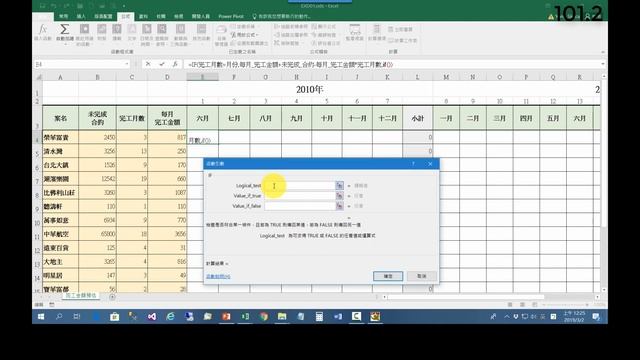The width and height of the screenshot is (640, 360).
Task: Collapse dialog via Value_if_true range selector
Action: (x=339, y=196)
